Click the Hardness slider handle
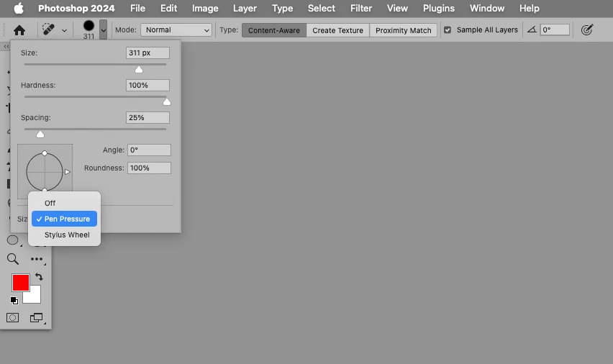The height and width of the screenshot is (364, 613). click(166, 102)
